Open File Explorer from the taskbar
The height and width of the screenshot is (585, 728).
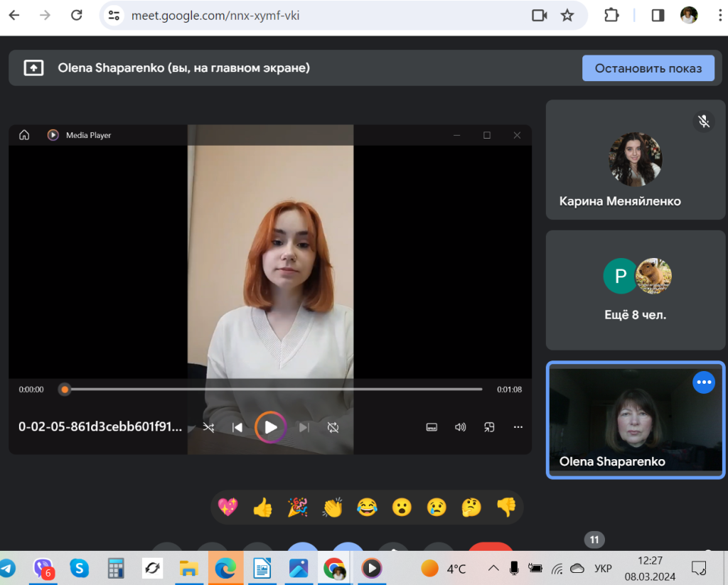189,568
